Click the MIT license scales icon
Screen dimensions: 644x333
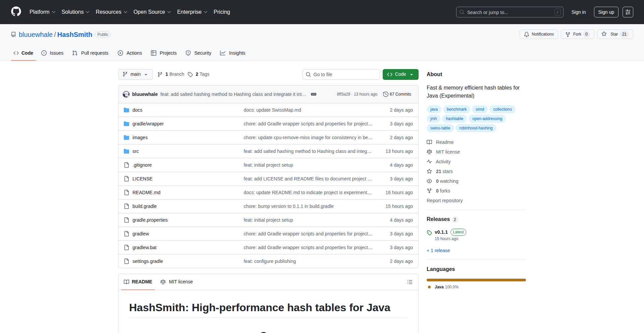point(430,152)
